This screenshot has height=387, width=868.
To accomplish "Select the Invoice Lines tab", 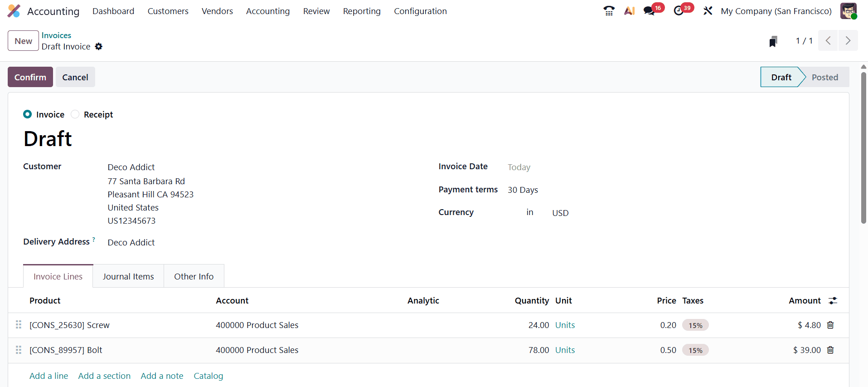I will (58, 276).
